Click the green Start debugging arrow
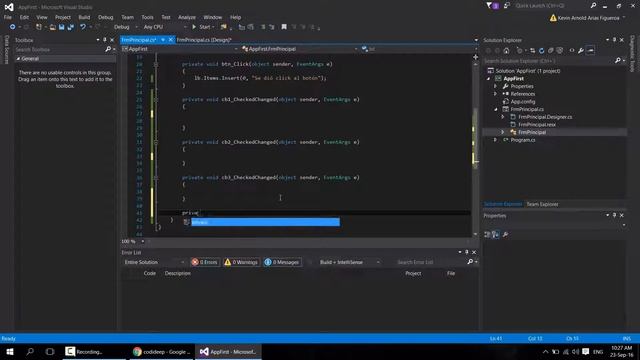Screen dimensions: 640x360 [194, 27]
